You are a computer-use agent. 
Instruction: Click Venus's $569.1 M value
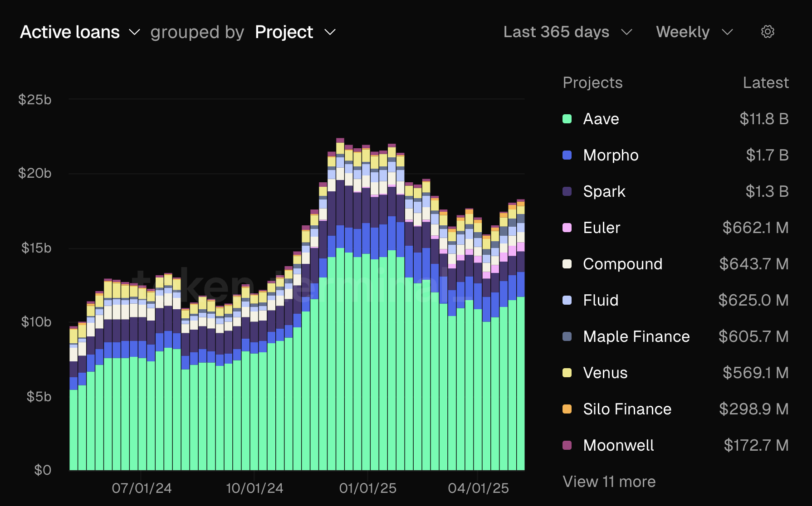point(755,373)
